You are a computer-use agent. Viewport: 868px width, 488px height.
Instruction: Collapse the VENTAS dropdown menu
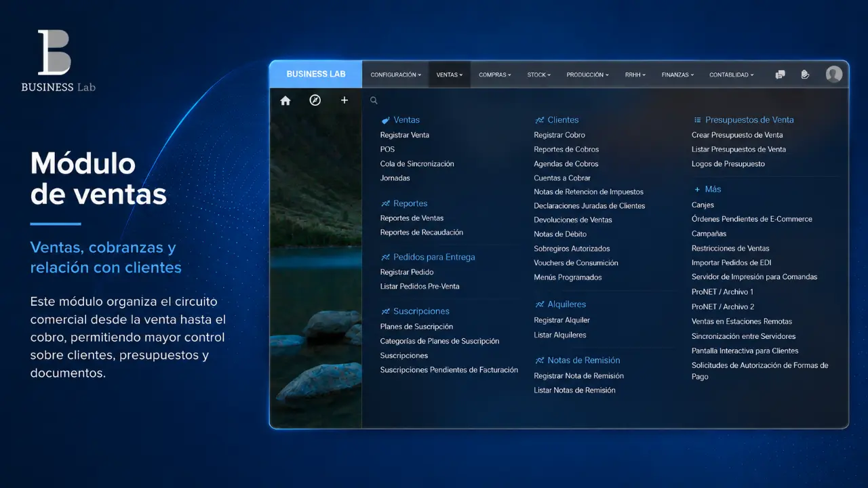click(x=450, y=75)
